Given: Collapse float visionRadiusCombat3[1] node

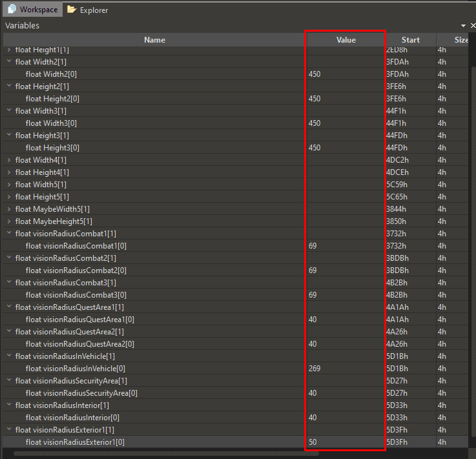Looking at the screenshot, I should pos(9,282).
